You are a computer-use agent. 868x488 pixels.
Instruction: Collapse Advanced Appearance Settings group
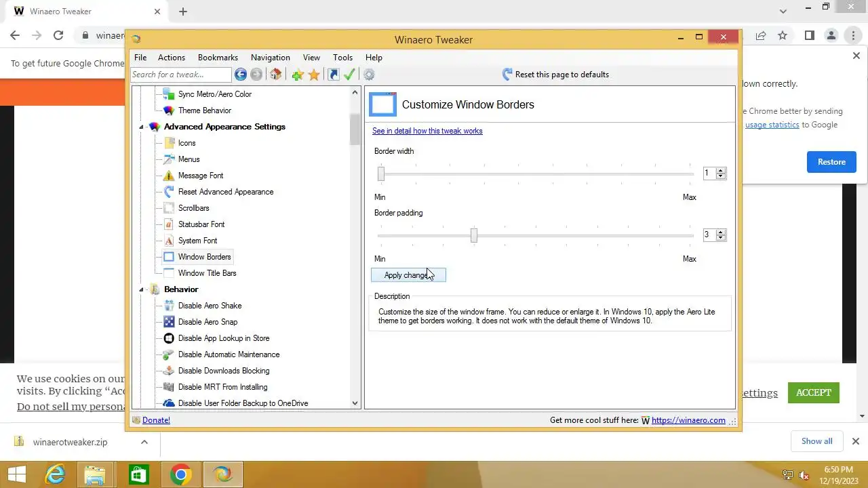142,127
